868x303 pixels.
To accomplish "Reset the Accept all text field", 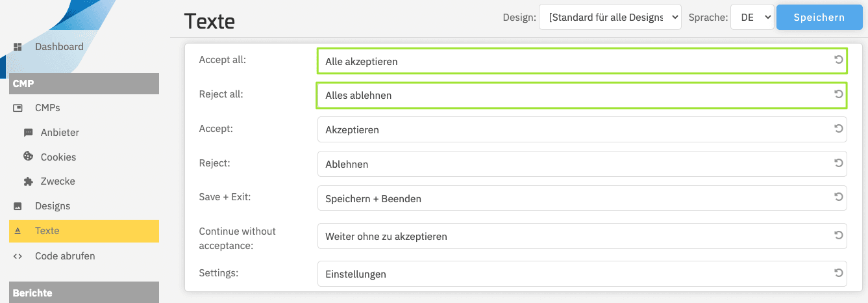I will tap(838, 60).
